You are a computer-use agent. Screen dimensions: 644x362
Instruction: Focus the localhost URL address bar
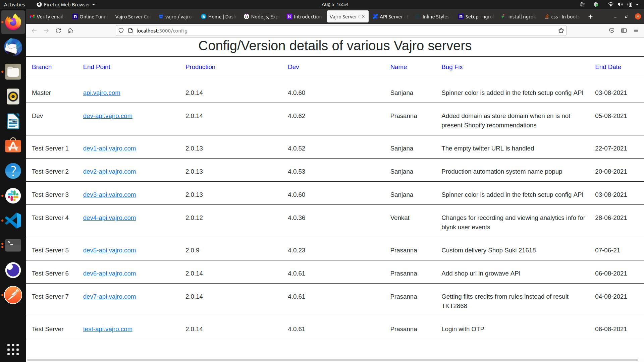(302, 31)
